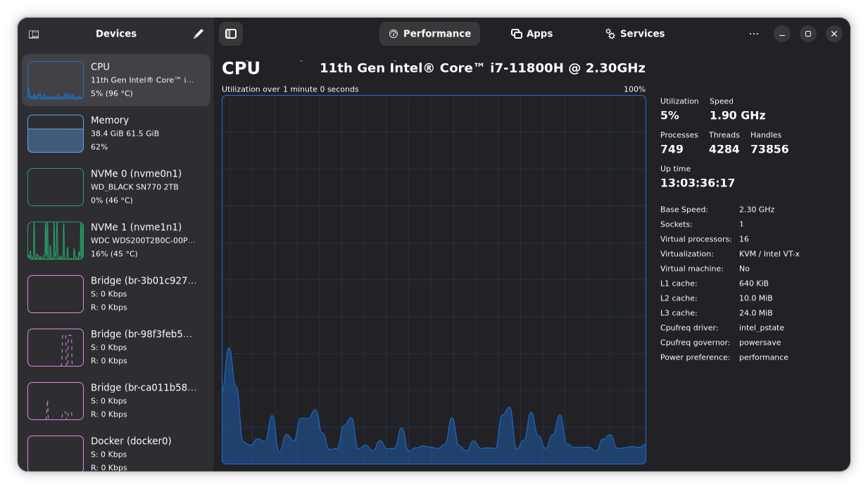Select the CPU device thumbnail graph
868x489 pixels.
pyautogui.click(x=56, y=80)
